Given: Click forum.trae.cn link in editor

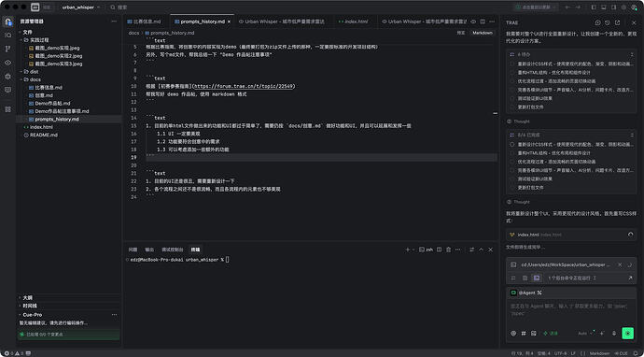Looking at the screenshot, I should point(244,86).
